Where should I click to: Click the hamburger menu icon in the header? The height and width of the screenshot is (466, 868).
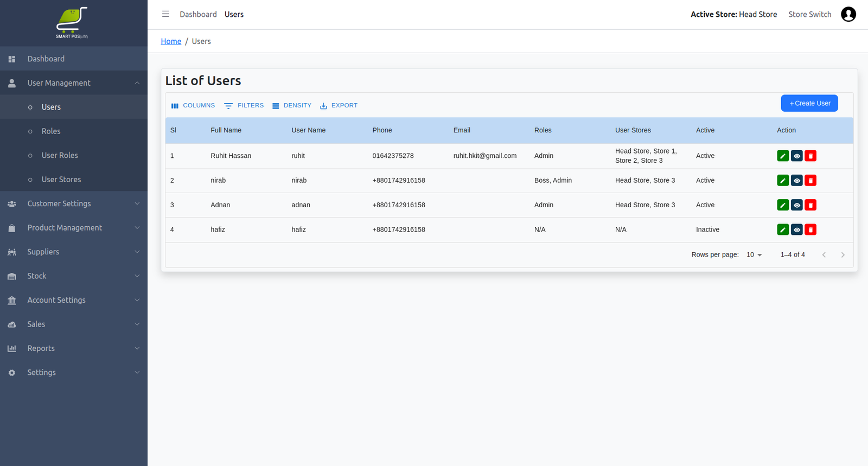[x=165, y=14]
